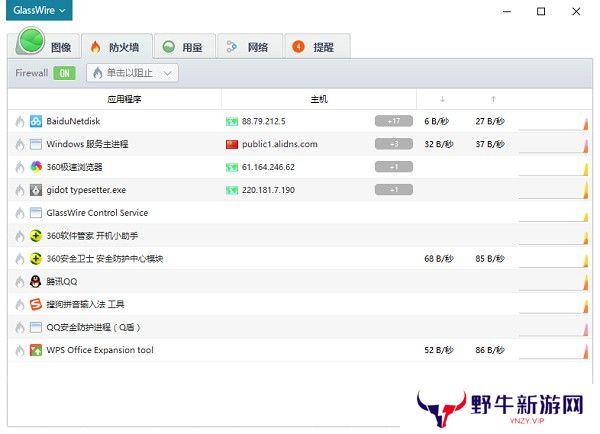The width and height of the screenshot is (600, 434).
Task: Open WPS Office Expansion tool mini graph
Action: [553, 351]
